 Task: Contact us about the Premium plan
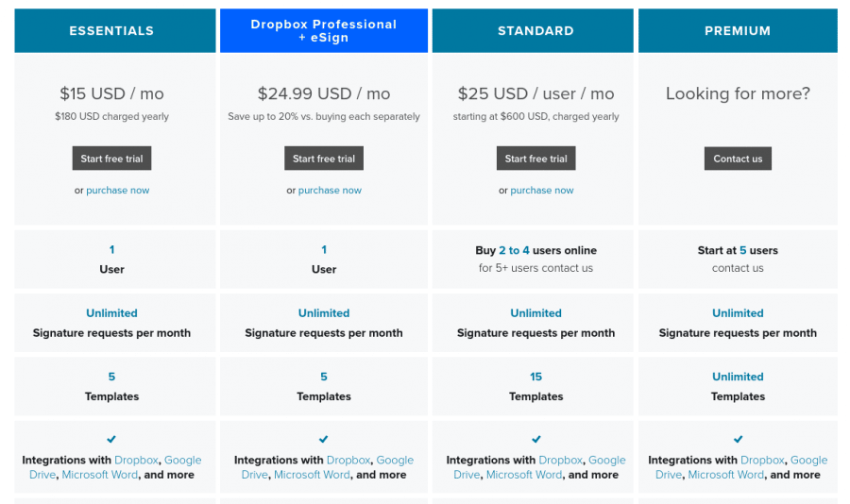pyautogui.click(x=738, y=159)
